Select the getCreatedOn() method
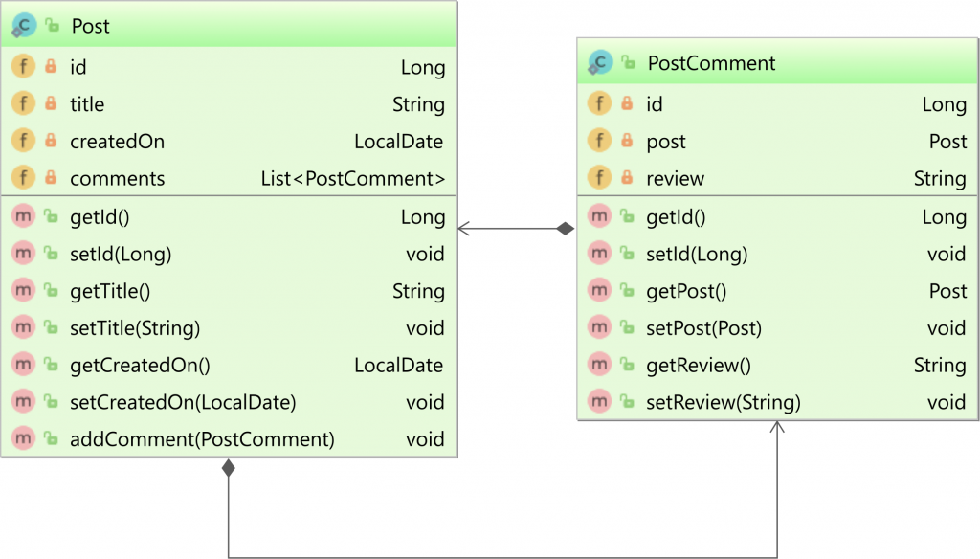Screen dimensions: 980x559 (140, 365)
